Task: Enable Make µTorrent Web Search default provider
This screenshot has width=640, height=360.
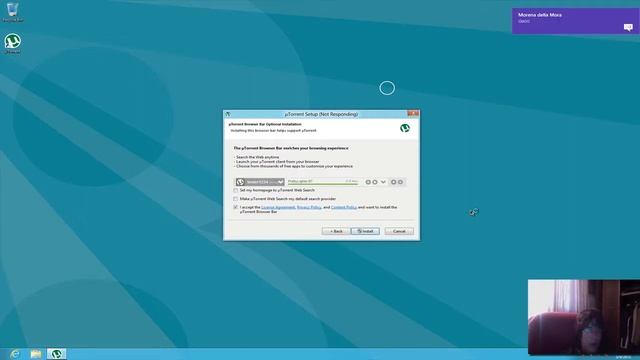Action: pos(236,199)
